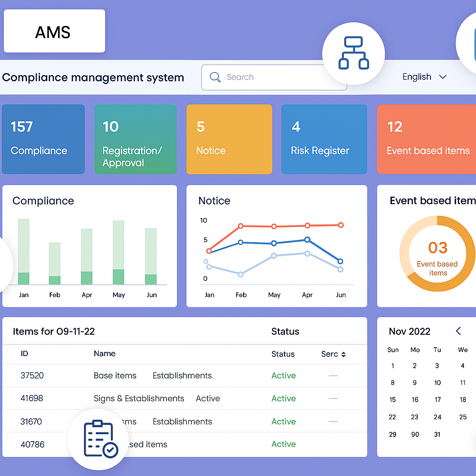This screenshot has height=476, width=476.
Task: Sort by the Serc column arrows
Action: [x=344, y=354]
